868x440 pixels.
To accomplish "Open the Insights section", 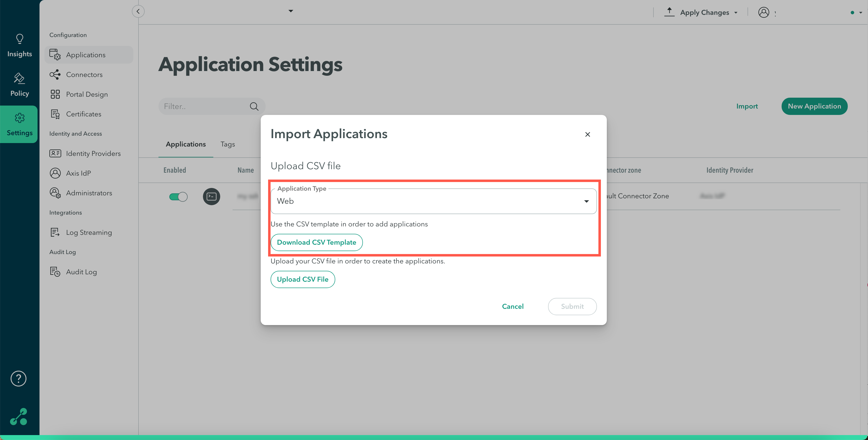I will click(20, 45).
